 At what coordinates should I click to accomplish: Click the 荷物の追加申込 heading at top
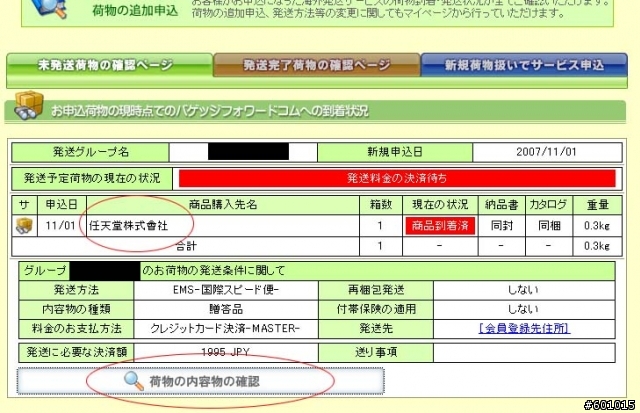pos(135,10)
